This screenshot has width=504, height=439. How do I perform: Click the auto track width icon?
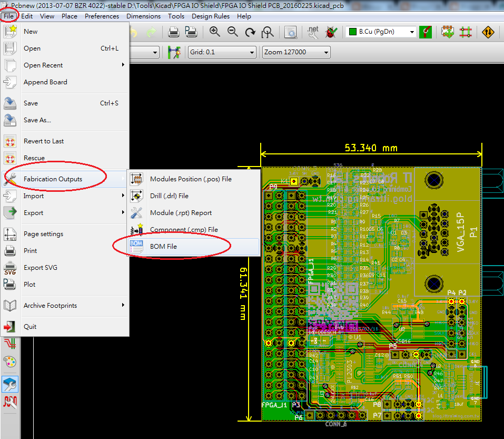click(x=174, y=52)
